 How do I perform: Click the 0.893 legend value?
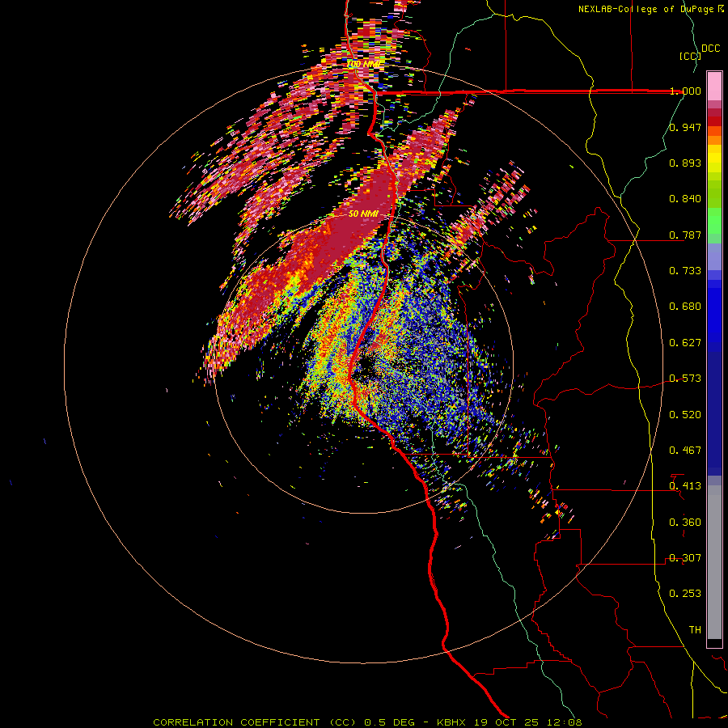coord(685,163)
